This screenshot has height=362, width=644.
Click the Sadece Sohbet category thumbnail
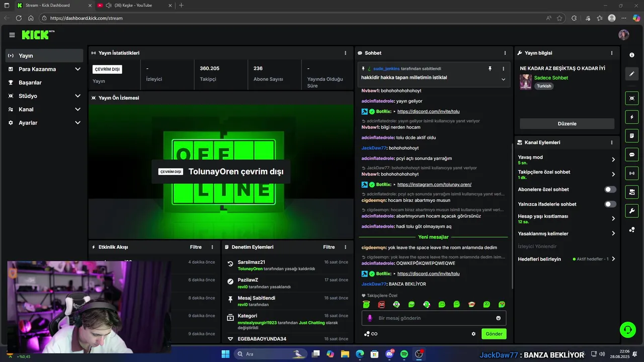pyautogui.click(x=526, y=82)
